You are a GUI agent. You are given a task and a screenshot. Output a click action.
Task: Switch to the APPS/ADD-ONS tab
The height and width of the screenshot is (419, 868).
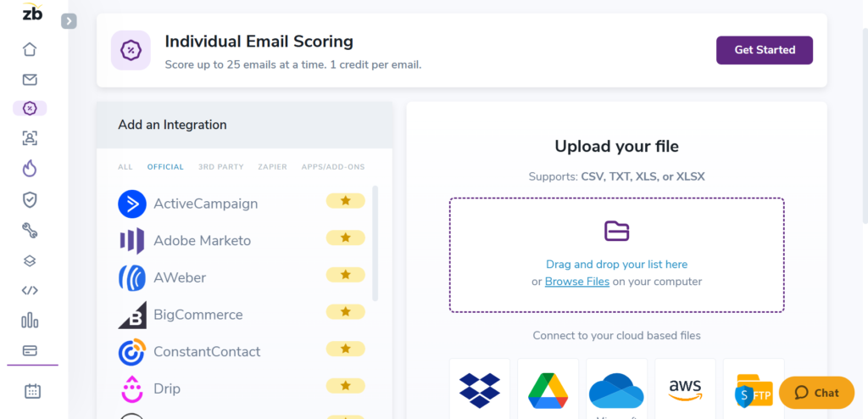333,167
